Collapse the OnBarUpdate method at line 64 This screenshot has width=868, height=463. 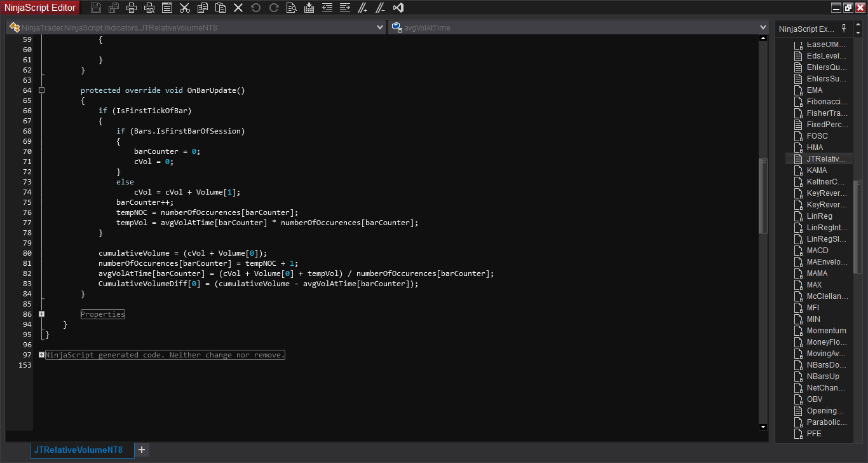[41, 90]
